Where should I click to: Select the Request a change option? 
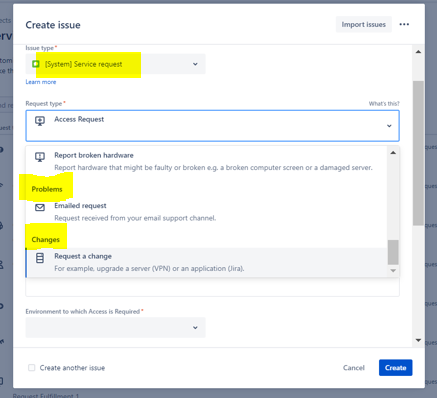[x=207, y=262]
